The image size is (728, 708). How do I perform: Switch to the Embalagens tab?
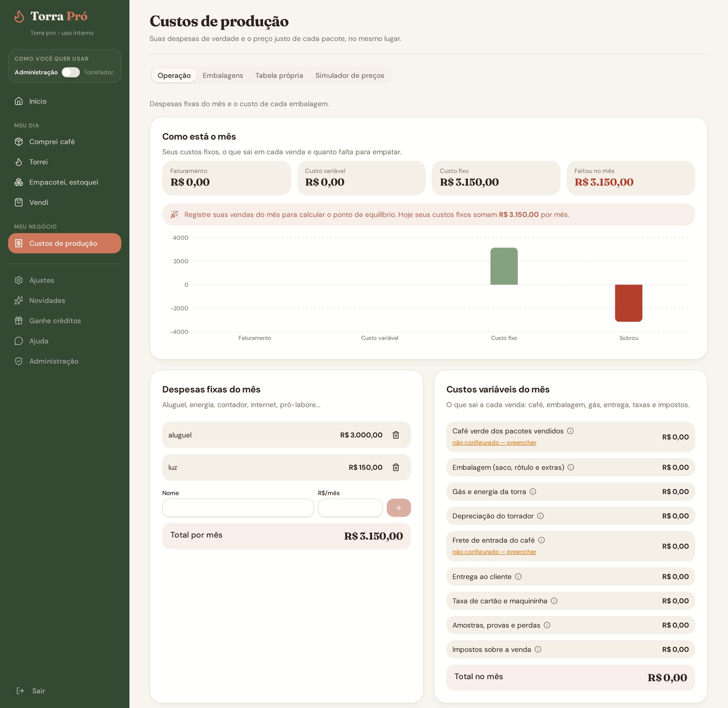click(x=223, y=76)
